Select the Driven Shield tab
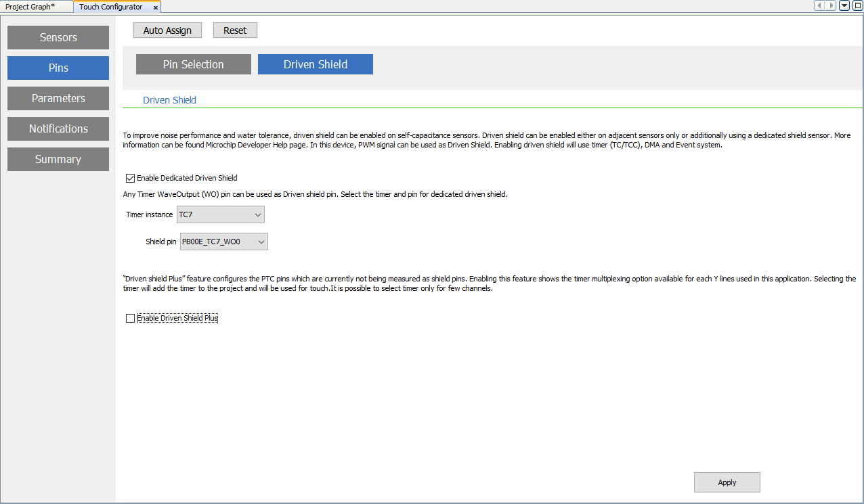Viewport: 864px width, 504px height. click(x=315, y=64)
